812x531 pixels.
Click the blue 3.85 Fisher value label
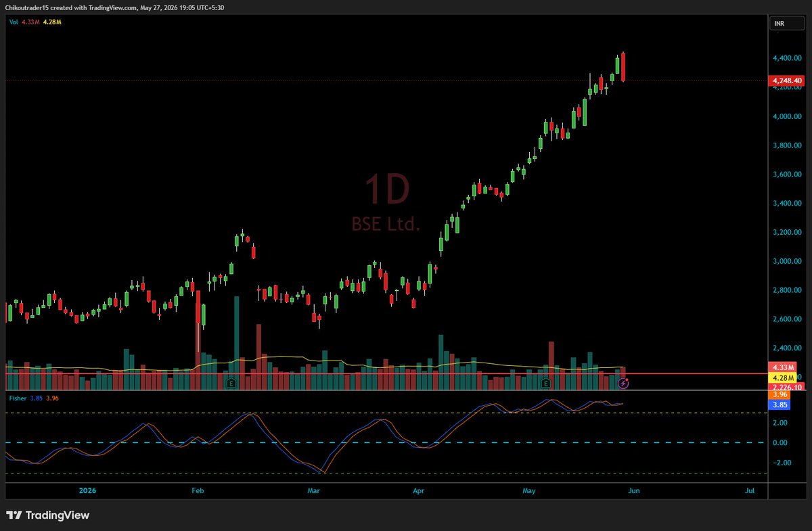pyautogui.click(x=778, y=404)
